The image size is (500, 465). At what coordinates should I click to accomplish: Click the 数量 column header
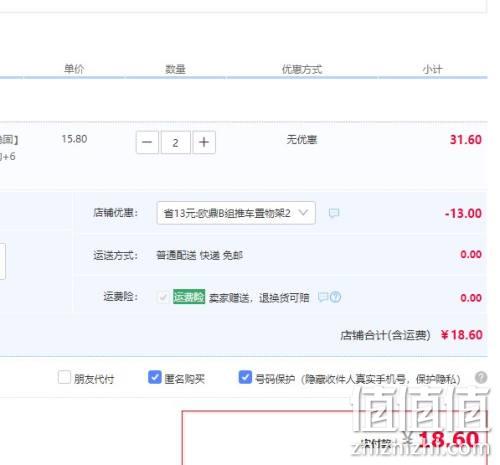point(175,69)
